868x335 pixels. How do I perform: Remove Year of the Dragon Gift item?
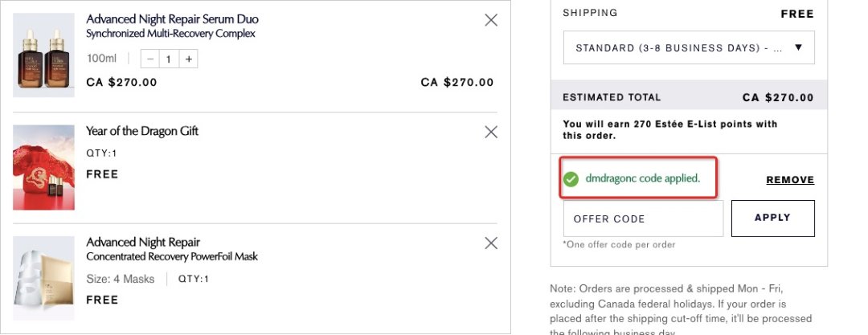tap(491, 132)
